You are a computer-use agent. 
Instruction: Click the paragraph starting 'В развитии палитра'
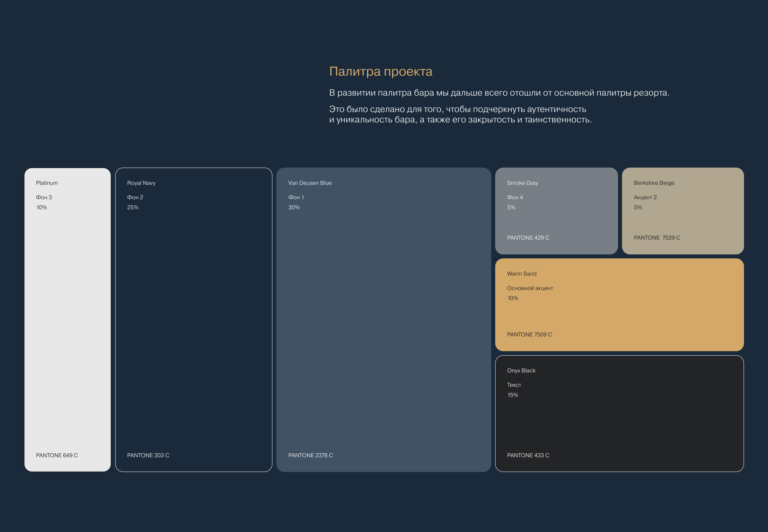(499, 93)
